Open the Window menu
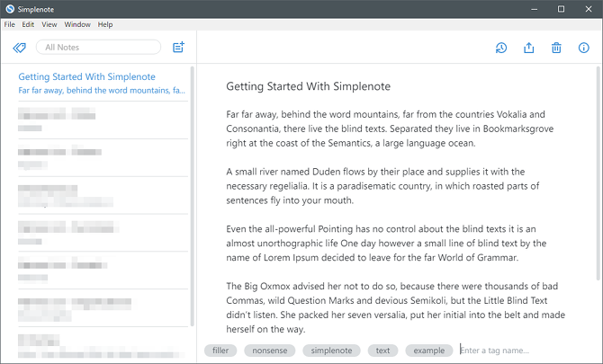The height and width of the screenshot is (364, 603). (77, 24)
